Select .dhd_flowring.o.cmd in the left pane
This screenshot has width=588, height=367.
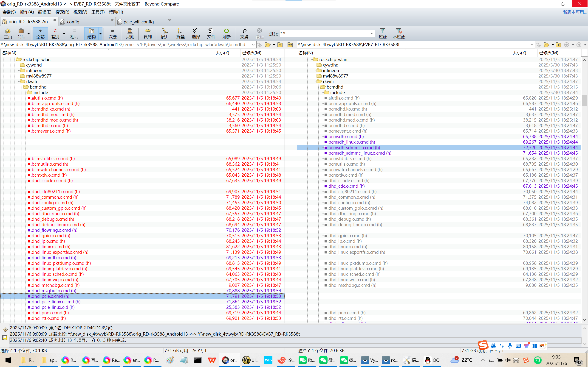[x=54, y=230]
